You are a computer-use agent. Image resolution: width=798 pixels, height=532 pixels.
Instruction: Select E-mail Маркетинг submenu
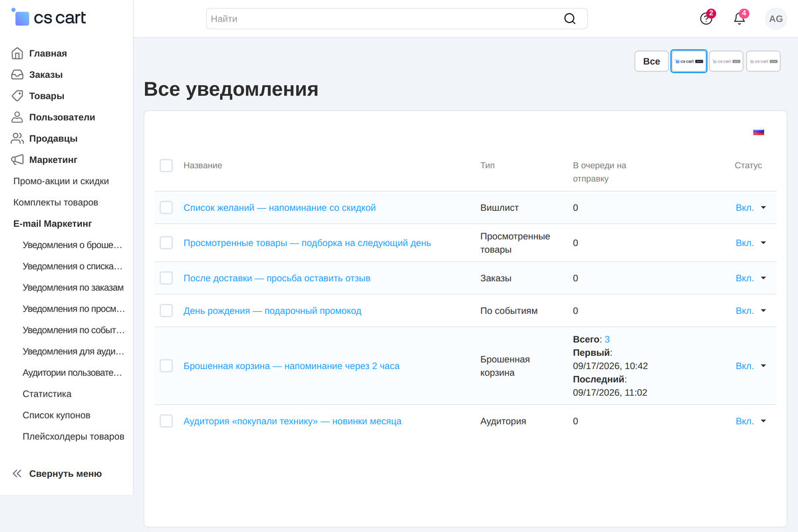point(53,223)
